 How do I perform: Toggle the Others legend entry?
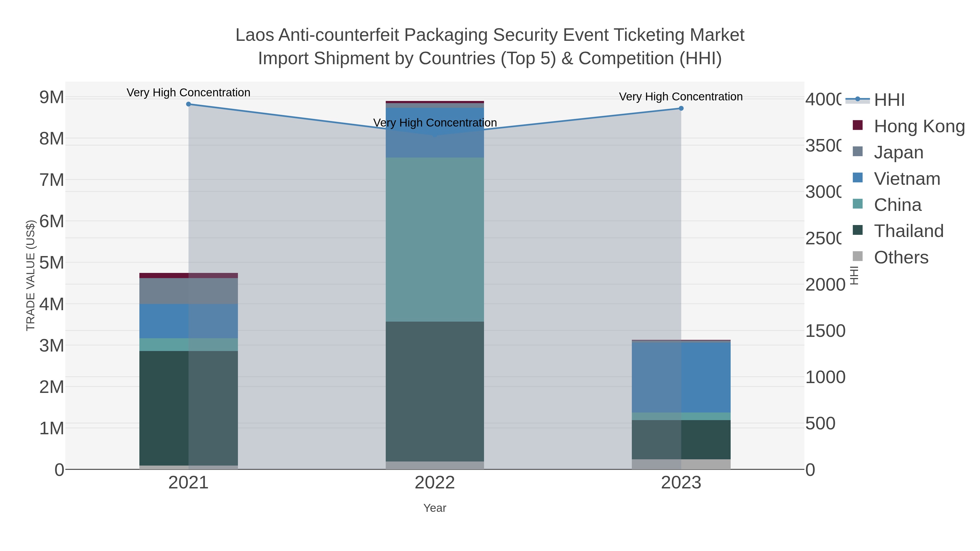tap(891, 257)
